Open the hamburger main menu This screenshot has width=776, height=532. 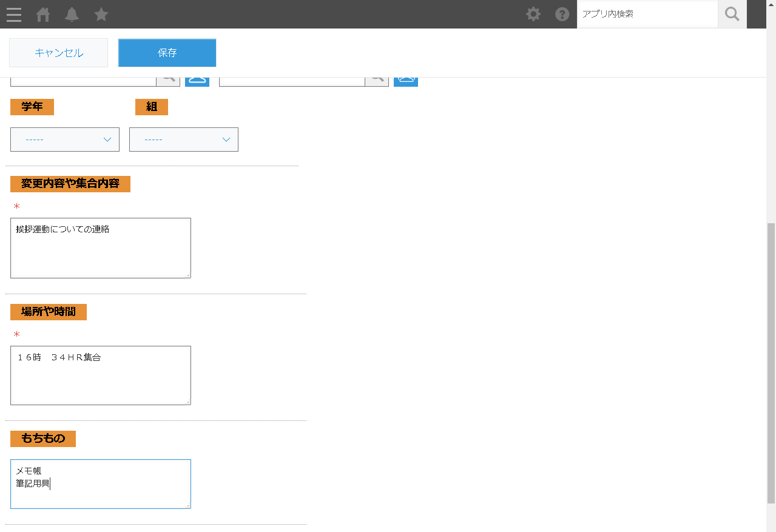[x=14, y=15]
